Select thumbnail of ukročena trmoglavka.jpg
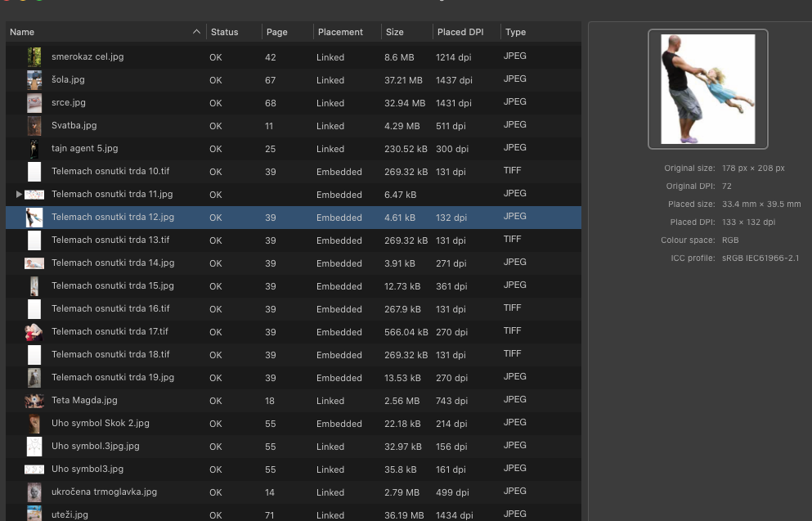The image size is (812, 521). tap(34, 492)
